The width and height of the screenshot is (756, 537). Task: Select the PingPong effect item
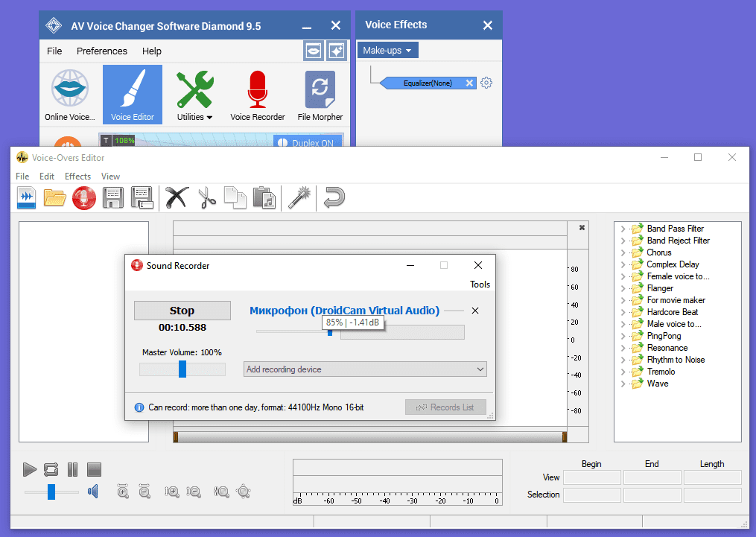664,336
